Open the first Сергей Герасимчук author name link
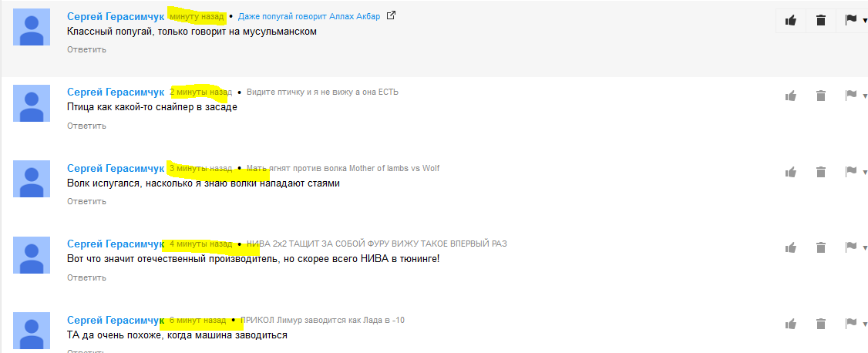 tap(116, 16)
